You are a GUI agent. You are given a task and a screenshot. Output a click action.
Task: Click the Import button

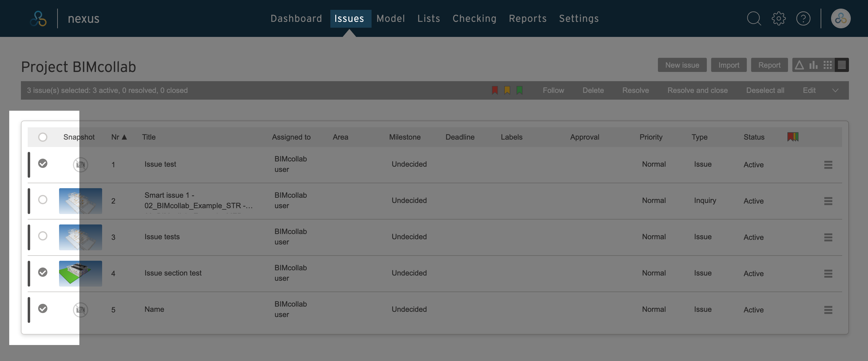(x=728, y=65)
